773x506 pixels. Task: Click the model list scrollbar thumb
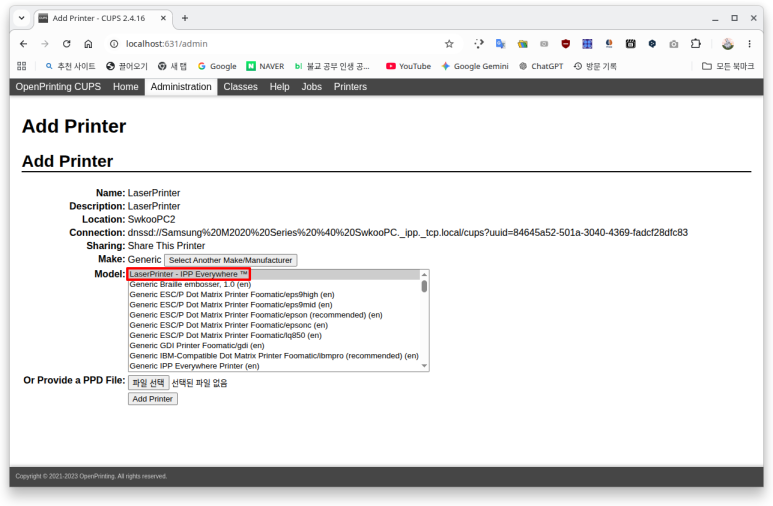pos(424,286)
